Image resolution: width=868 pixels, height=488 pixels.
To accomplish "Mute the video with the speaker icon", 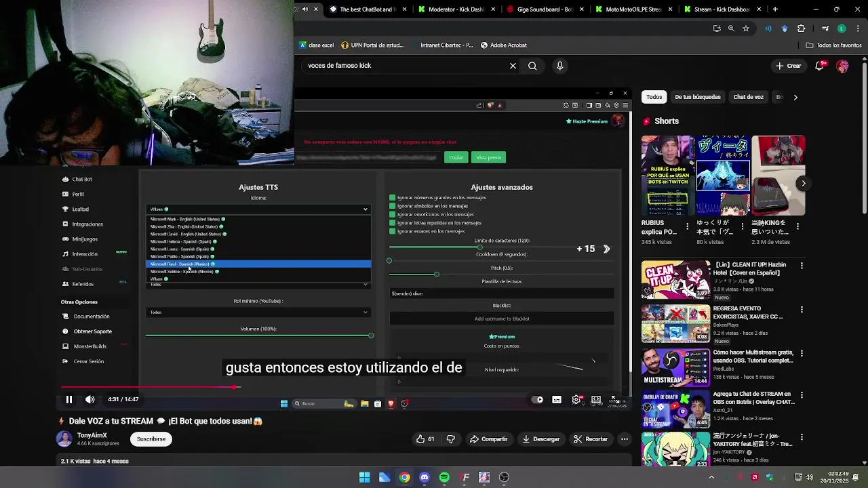I will [x=90, y=399].
